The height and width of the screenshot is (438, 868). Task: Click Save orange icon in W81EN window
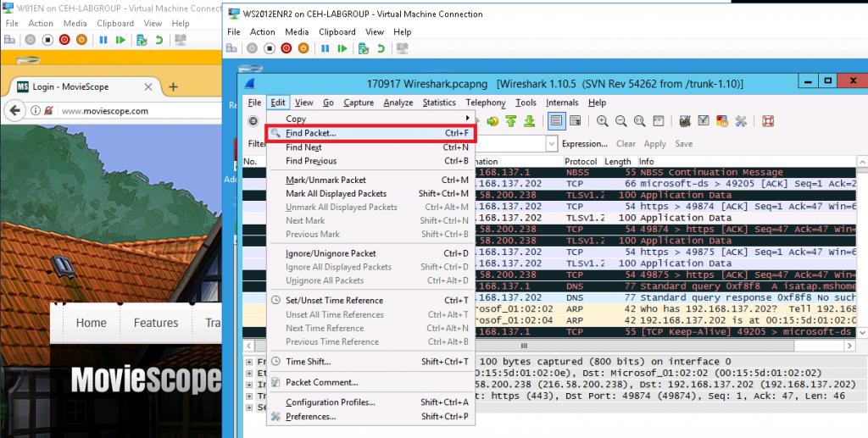pos(82,40)
